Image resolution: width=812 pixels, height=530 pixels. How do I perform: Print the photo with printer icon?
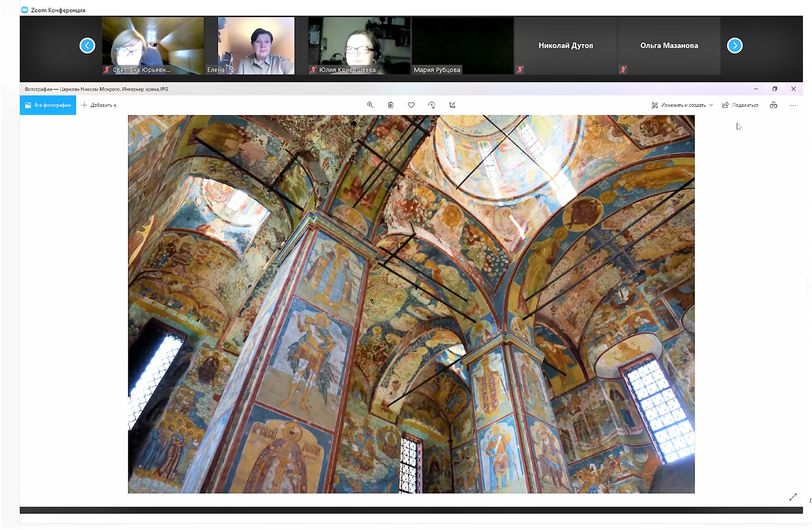pos(774,105)
